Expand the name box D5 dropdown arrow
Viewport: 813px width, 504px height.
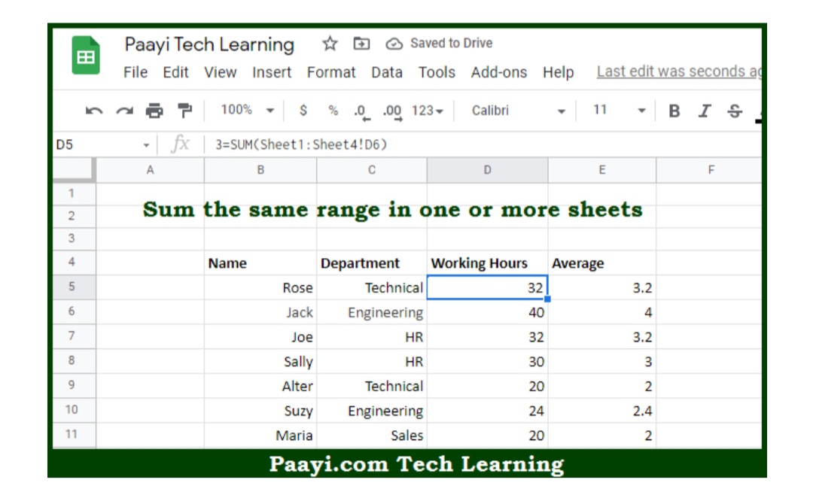click(x=146, y=145)
